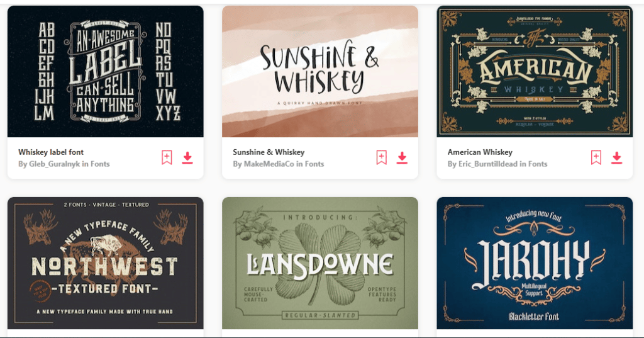Open Fonts category under American Whiskey
Image resolution: width=644 pixels, height=338 pixels.
click(538, 164)
